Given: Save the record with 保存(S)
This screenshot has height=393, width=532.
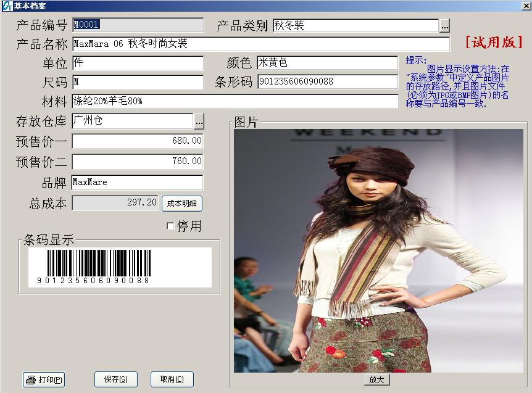Looking at the screenshot, I should tap(115, 379).
